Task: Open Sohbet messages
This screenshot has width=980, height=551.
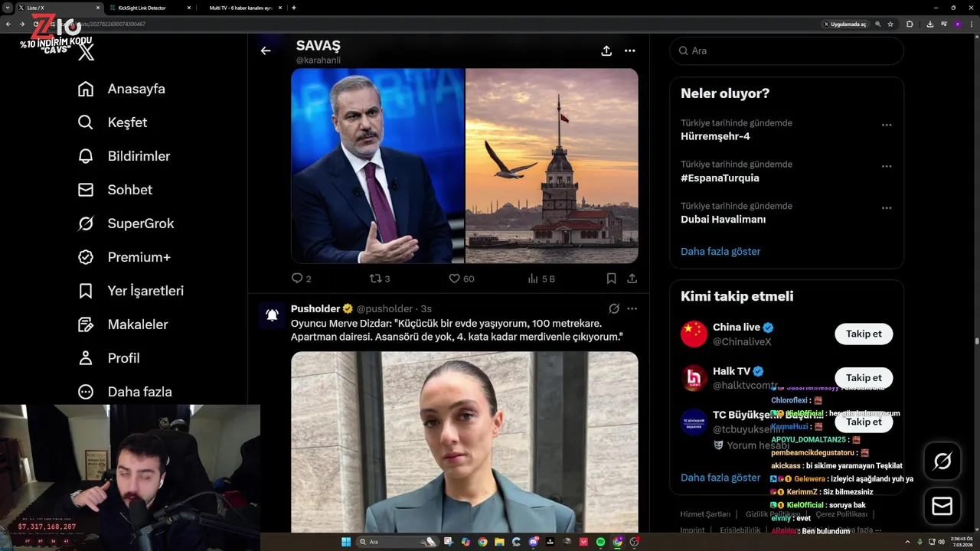Action: click(115, 190)
